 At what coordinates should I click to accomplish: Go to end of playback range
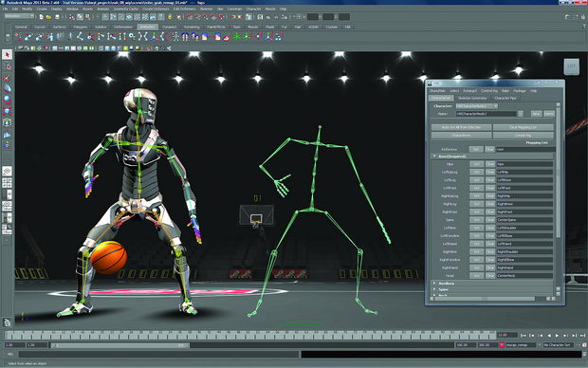[582, 335]
